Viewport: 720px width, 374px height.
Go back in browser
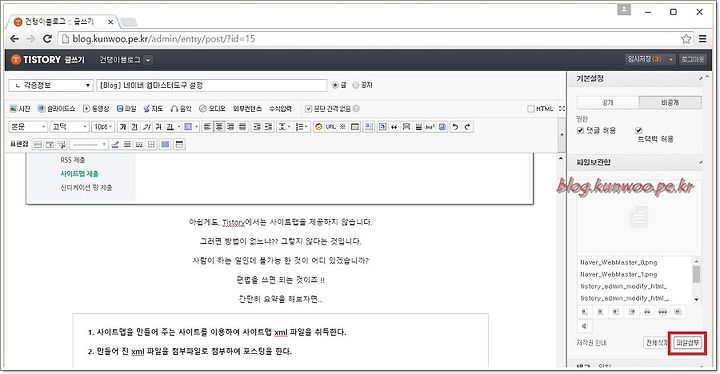[x=14, y=39]
